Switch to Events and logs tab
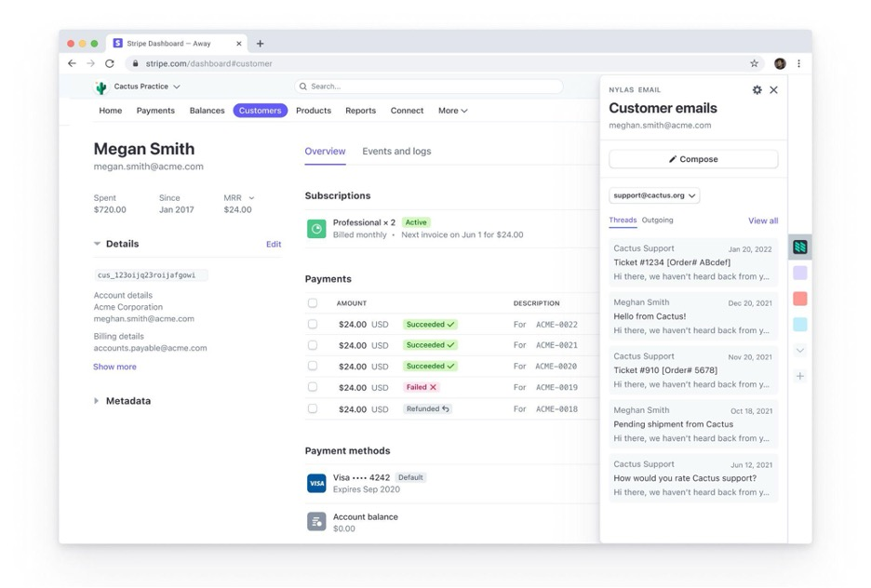The width and height of the screenshot is (871, 588). click(x=396, y=151)
